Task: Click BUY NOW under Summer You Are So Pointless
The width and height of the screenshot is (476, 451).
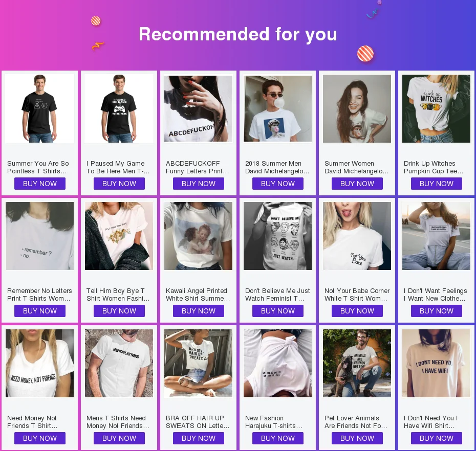Action: (40, 184)
